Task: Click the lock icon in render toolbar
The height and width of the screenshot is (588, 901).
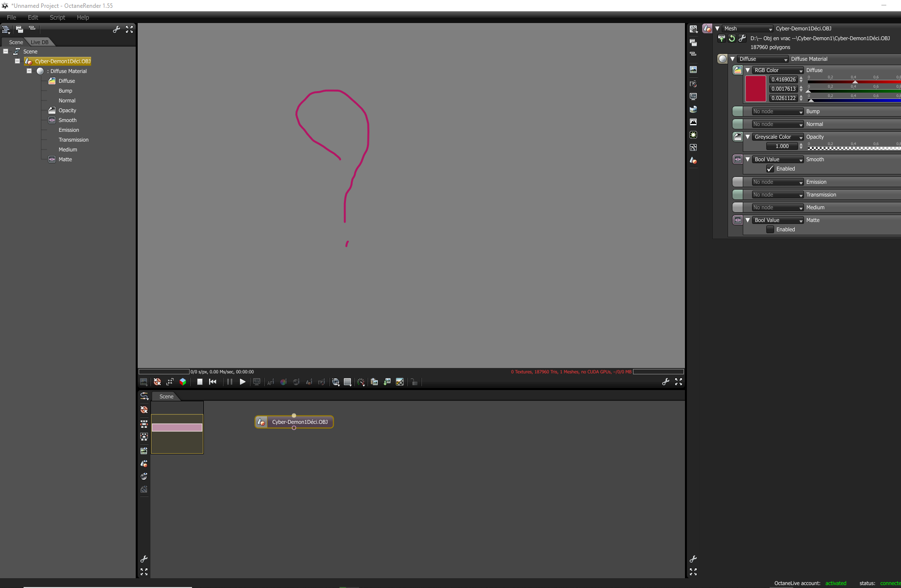Action: click(x=414, y=382)
